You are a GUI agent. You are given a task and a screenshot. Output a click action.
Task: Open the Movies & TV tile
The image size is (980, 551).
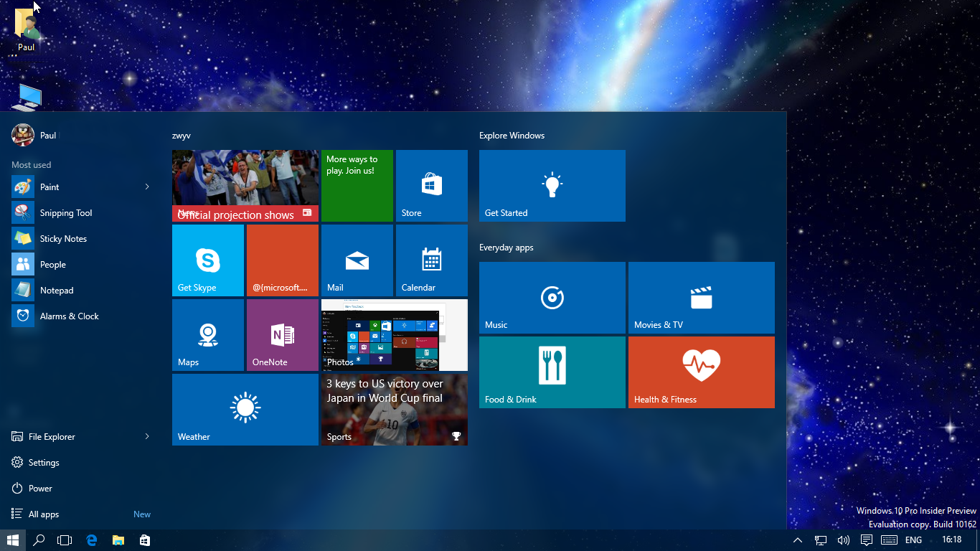pos(702,298)
